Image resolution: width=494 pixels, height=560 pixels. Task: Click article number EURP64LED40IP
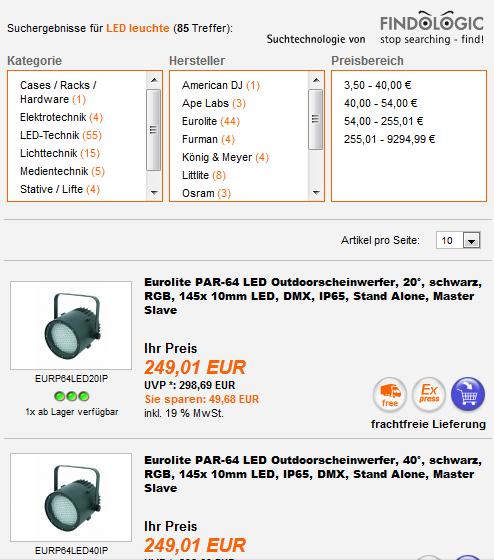(71, 551)
